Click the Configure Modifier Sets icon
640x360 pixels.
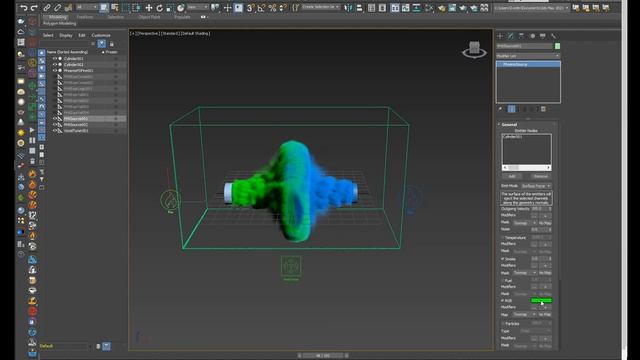tap(543, 109)
